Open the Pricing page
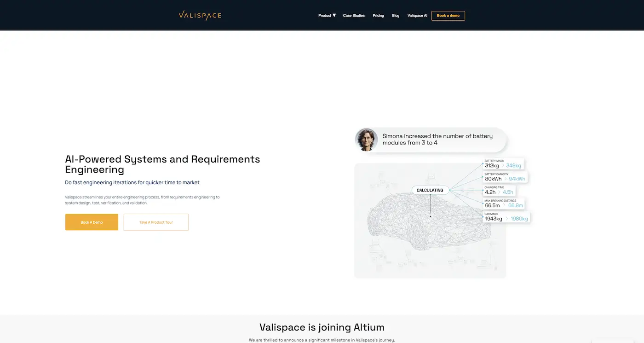This screenshot has width=644, height=343. pos(378,16)
